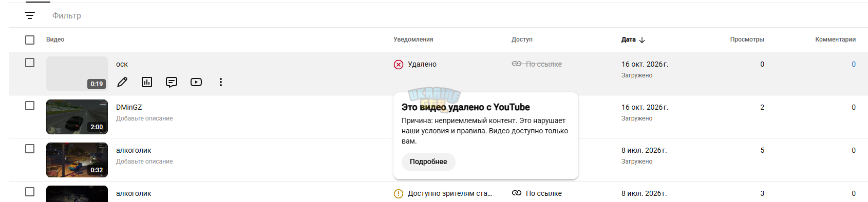Image resolution: width=868 pixels, height=202 pixels.
Task: Open По ссылке visibility in bottom алкоголик row
Action: 544,193
